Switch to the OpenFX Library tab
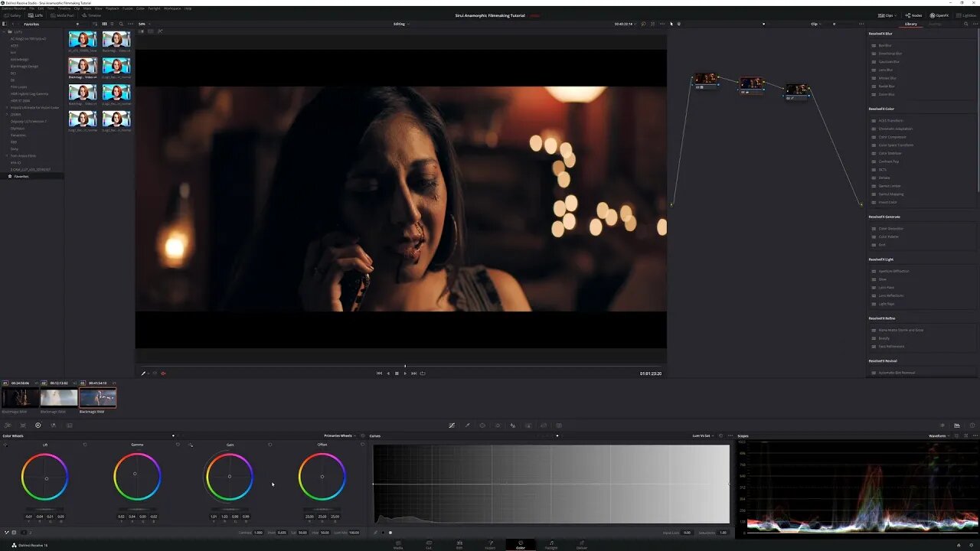 [x=910, y=24]
